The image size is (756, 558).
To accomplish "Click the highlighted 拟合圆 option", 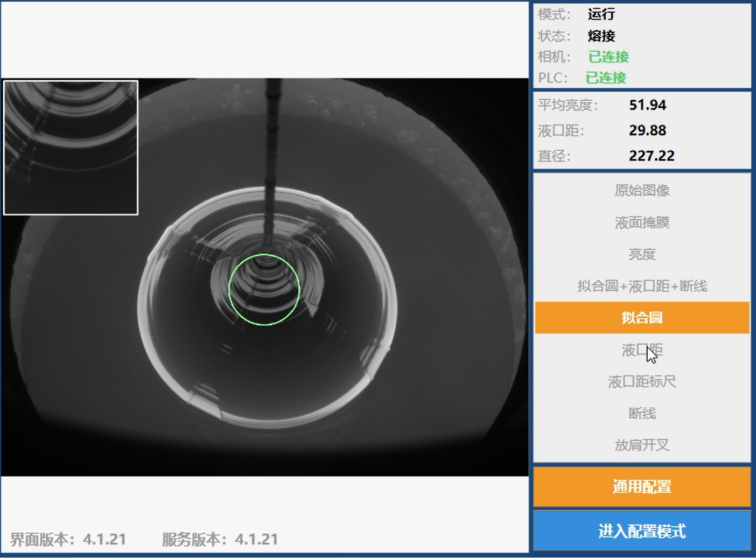I will 642,318.
